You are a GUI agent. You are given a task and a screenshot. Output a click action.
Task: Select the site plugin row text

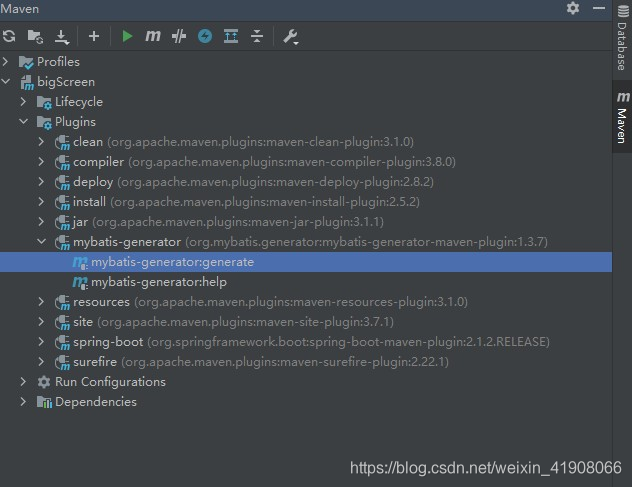pos(233,322)
